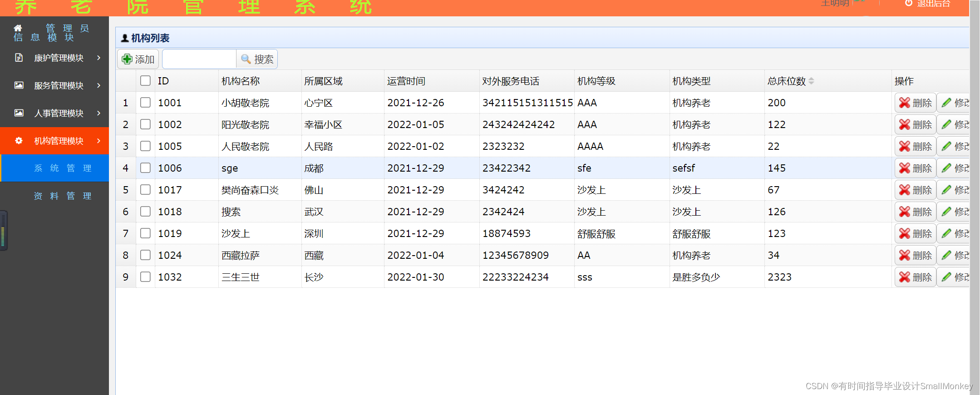The image size is (980, 395).
Task: Check the box for ID 1006
Action: click(x=145, y=168)
